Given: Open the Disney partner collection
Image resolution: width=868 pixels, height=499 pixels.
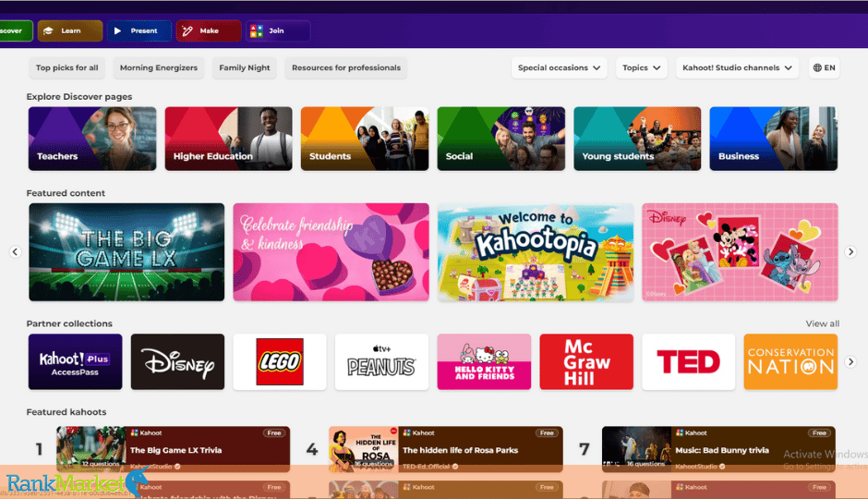Looking at the screenshot, I should tap(177, 361).
